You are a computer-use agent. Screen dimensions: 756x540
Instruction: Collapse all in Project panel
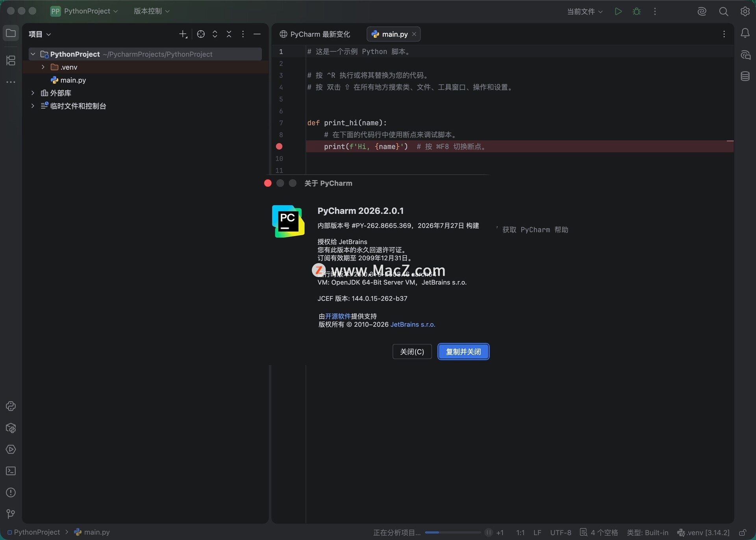tap(229, 34)
